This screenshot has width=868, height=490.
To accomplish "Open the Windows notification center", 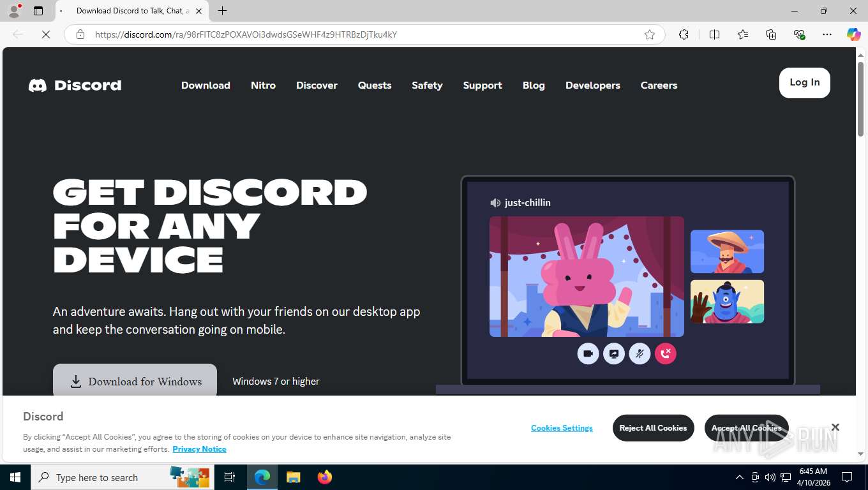I will pos(848,477).
